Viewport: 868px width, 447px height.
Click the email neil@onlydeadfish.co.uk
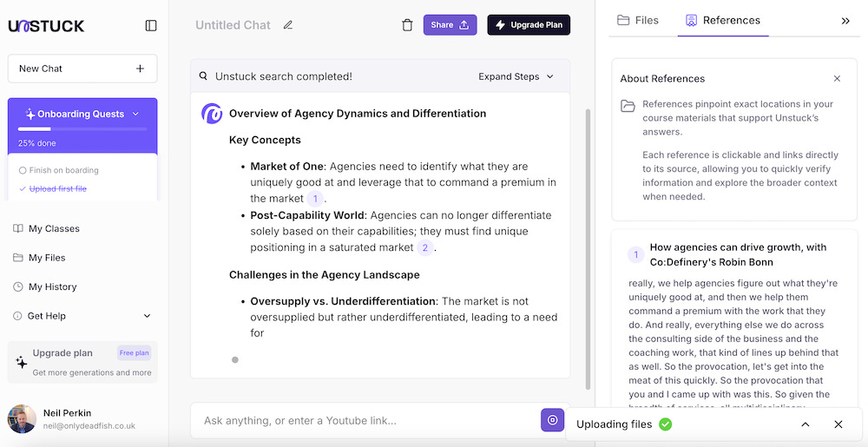pyautogui.click(x=89, y=426)
